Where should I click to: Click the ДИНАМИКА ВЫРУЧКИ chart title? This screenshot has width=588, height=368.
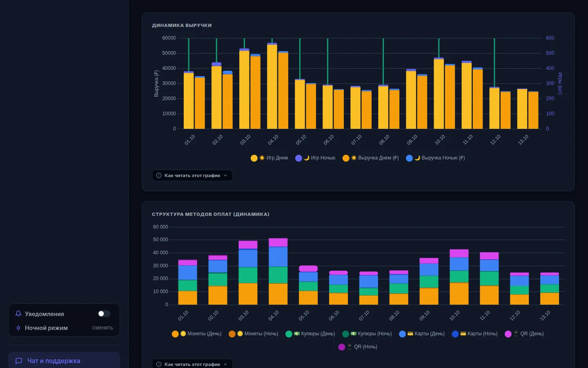tap(182, 25)
